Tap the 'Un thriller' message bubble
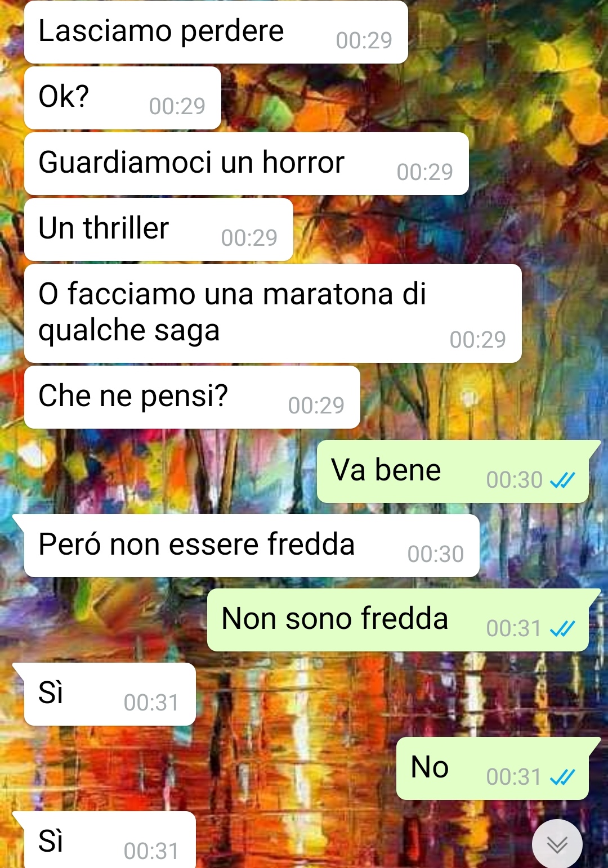The width and height of the screenshot is (608, 868). coord(159,230)
